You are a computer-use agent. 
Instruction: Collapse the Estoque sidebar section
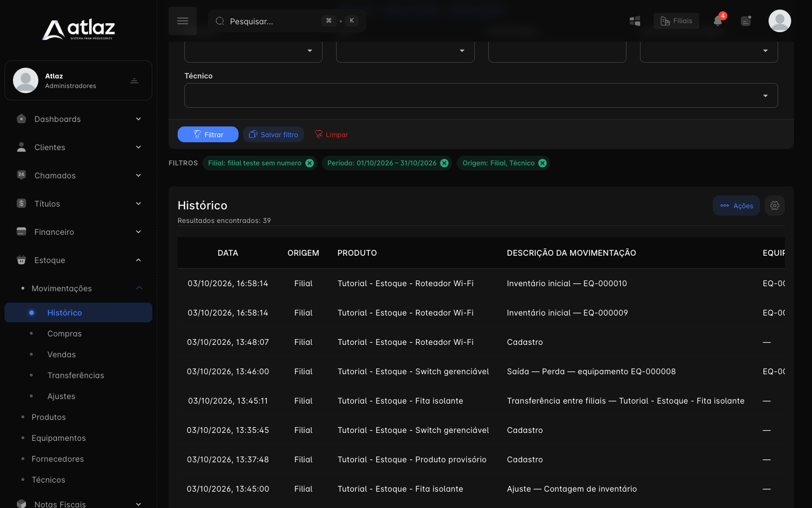(78, 260)
